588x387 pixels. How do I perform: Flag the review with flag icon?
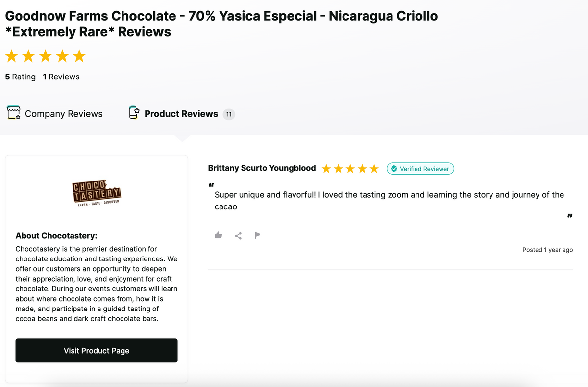pos(257,235)
